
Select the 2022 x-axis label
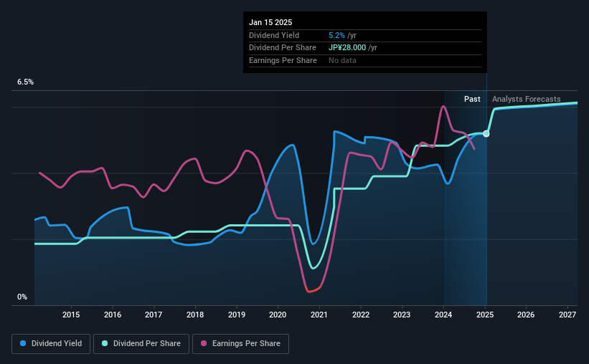361,315
